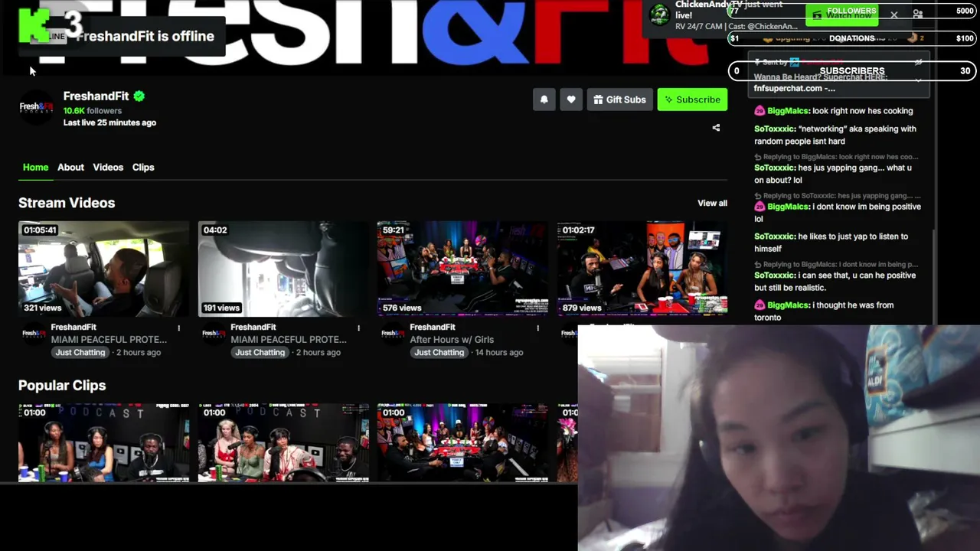This screenshot has width=980, height=551.
Task: Click the share icon below Subscribe
Action: point(716,128)
